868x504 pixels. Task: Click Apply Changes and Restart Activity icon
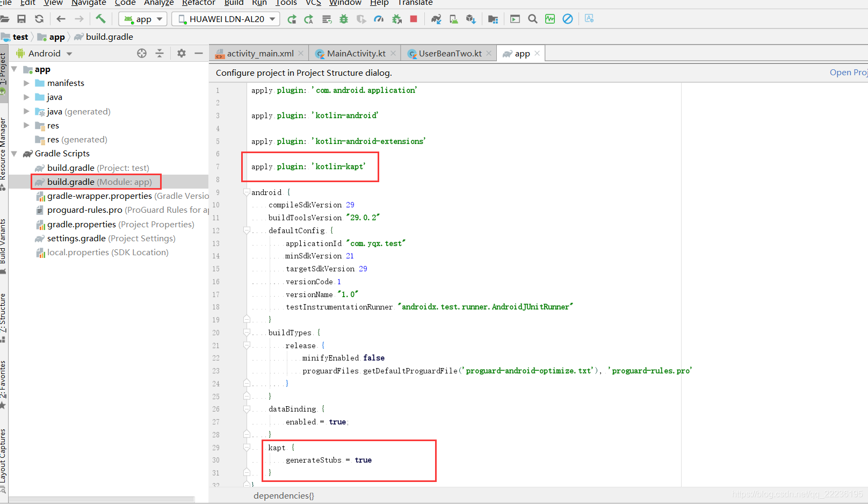309,19
